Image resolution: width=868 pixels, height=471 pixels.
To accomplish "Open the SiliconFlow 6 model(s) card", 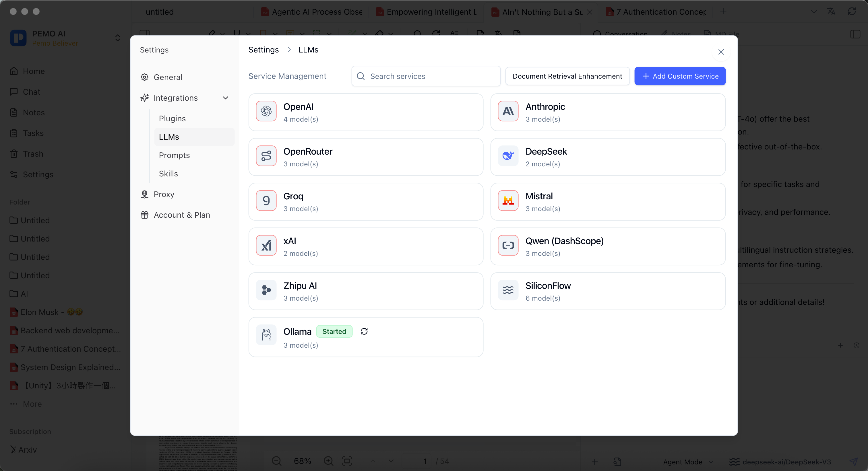I will (x=608, y=291).
